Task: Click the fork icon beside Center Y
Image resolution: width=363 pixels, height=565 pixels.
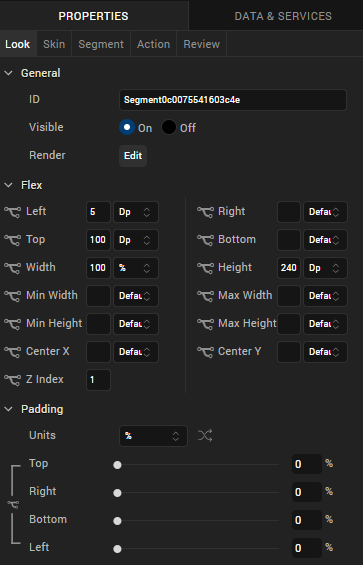Action: click(205, 352)
